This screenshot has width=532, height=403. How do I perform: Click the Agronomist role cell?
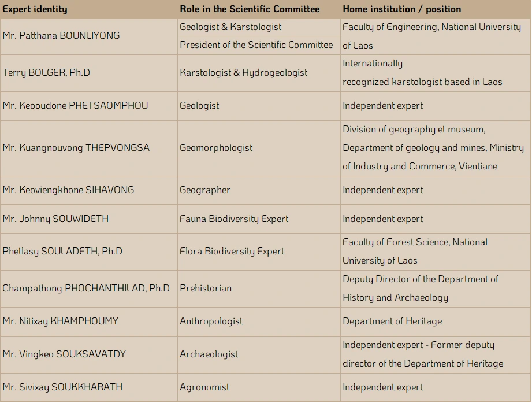click(259, 387)
